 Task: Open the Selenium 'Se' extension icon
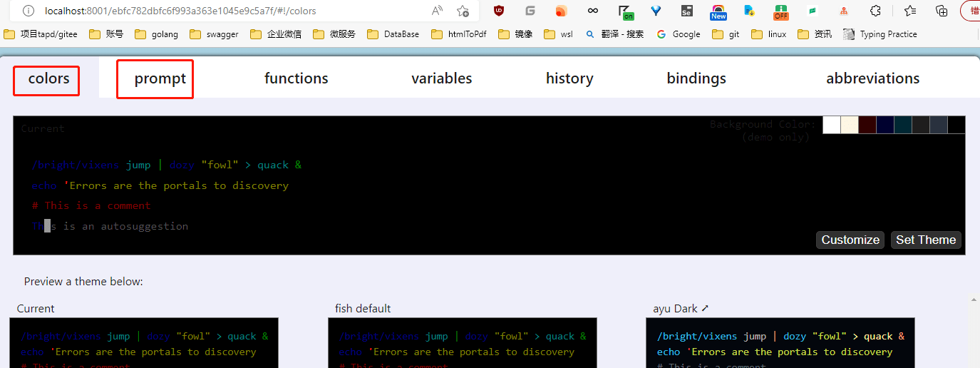pos(686,11)
